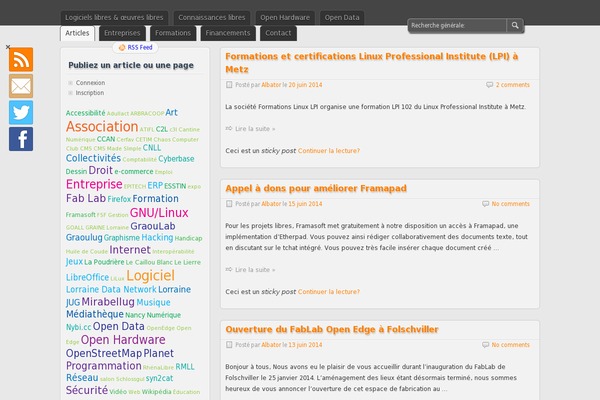Select the LibreOffice tag
Screen dimensions: 600x400
[x=87, y=277]
